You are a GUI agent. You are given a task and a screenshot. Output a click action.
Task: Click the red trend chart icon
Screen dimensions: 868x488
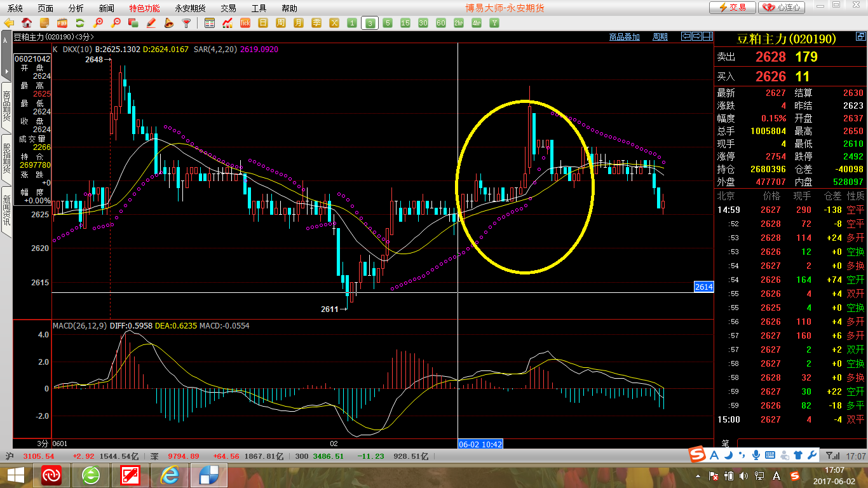227,23
